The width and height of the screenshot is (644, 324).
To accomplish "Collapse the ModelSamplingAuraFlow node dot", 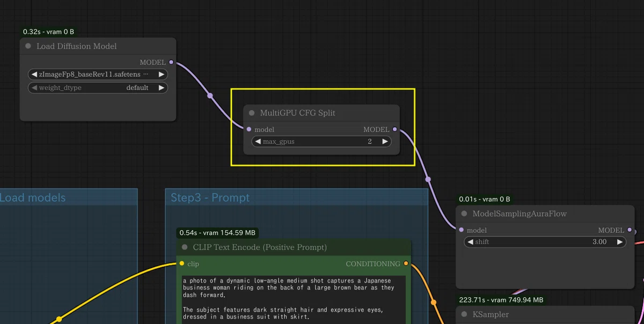I will 464,213.
